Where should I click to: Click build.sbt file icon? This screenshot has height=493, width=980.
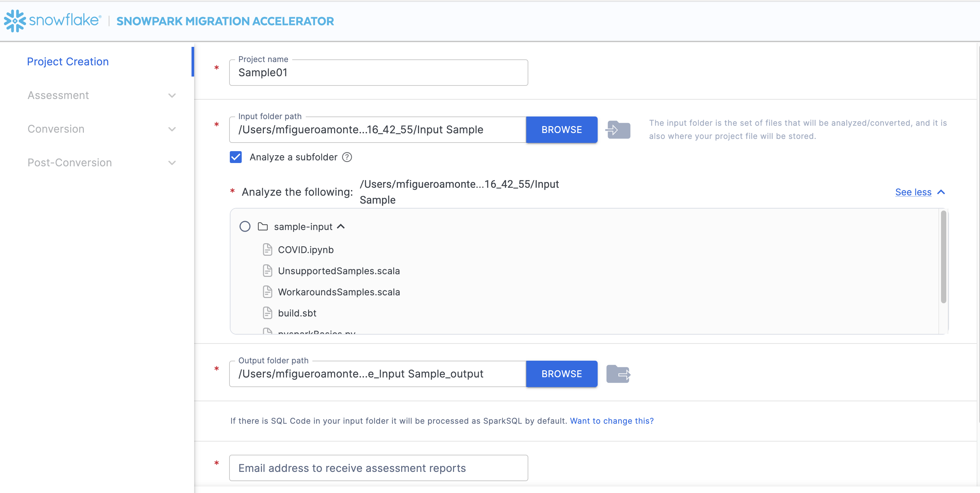click(x=267, y=313)
